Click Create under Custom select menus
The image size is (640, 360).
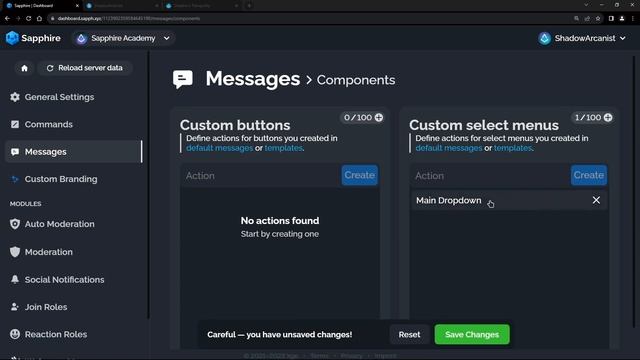coord(589,175)
